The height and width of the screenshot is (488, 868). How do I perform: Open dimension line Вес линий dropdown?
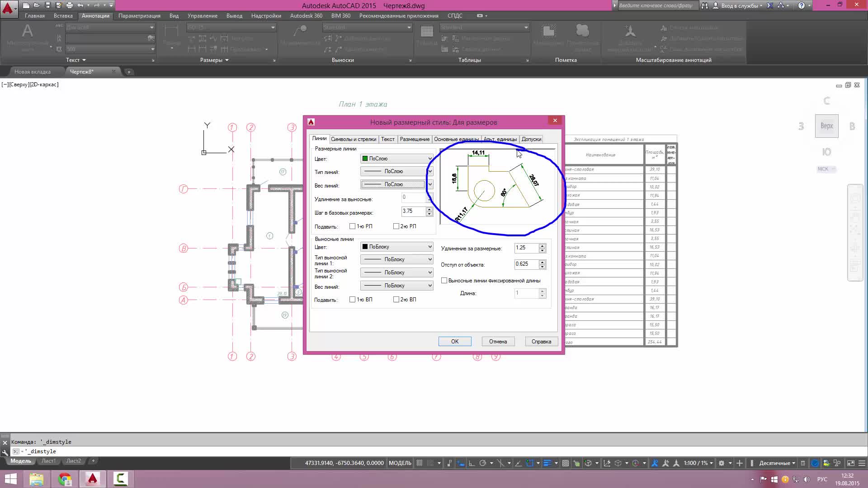(x=396, y=184)
